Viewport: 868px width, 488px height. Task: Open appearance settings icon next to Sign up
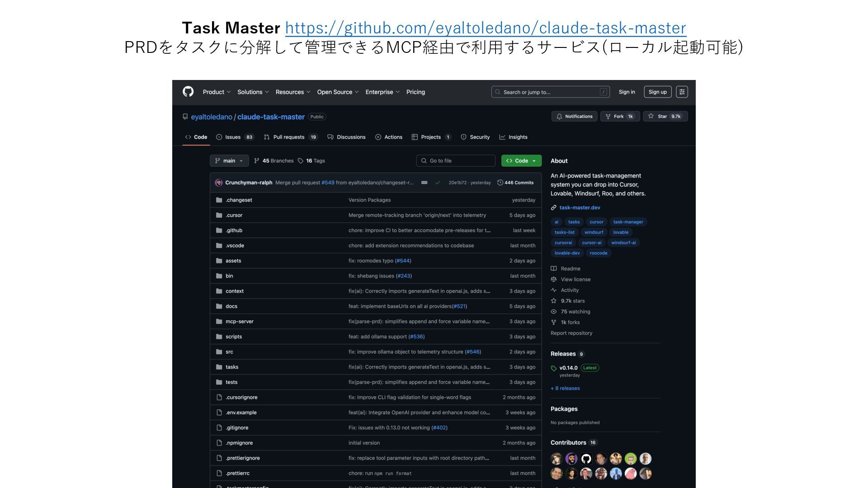coord(682,92)
